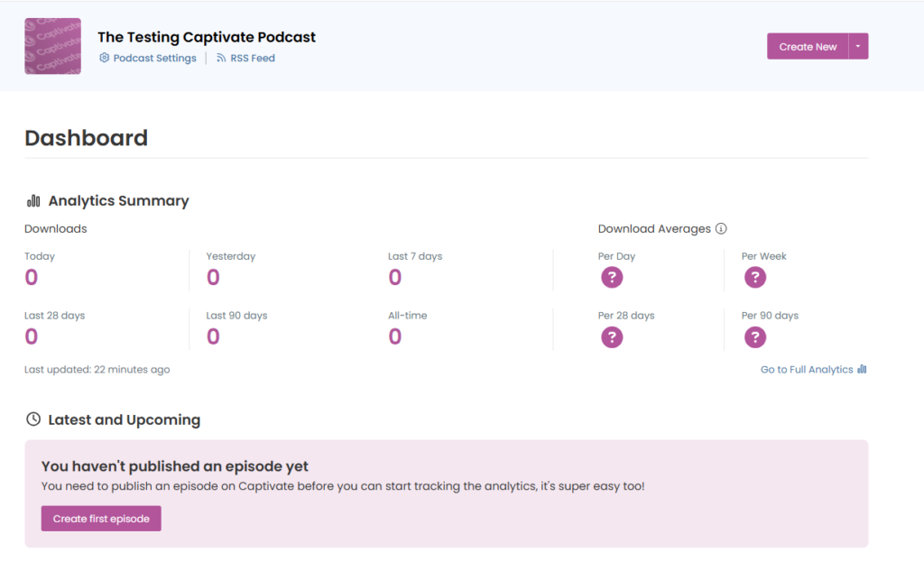Click the Create New button
The image size is (924, 571).
coord(808,47)
